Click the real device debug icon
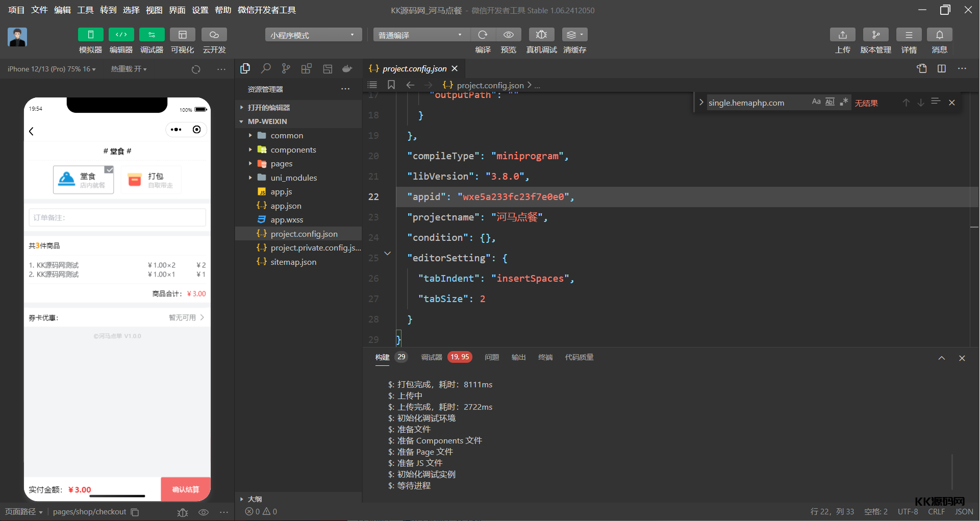980x521 pixels. pyautogui.click(x=541, y=35)
